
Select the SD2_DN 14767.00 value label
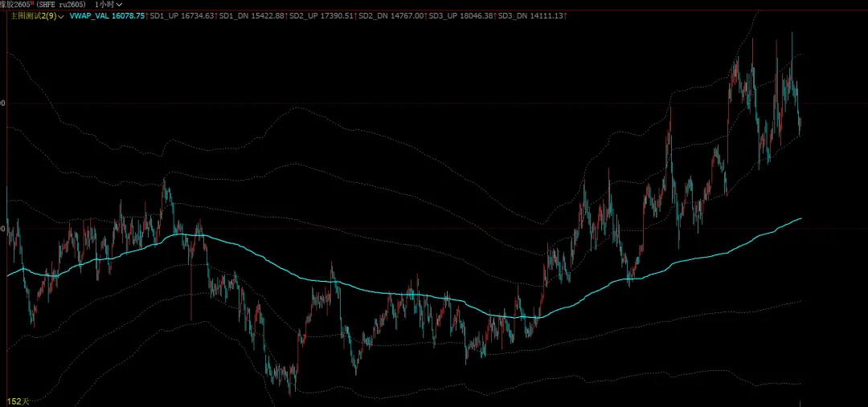point(391,17)
